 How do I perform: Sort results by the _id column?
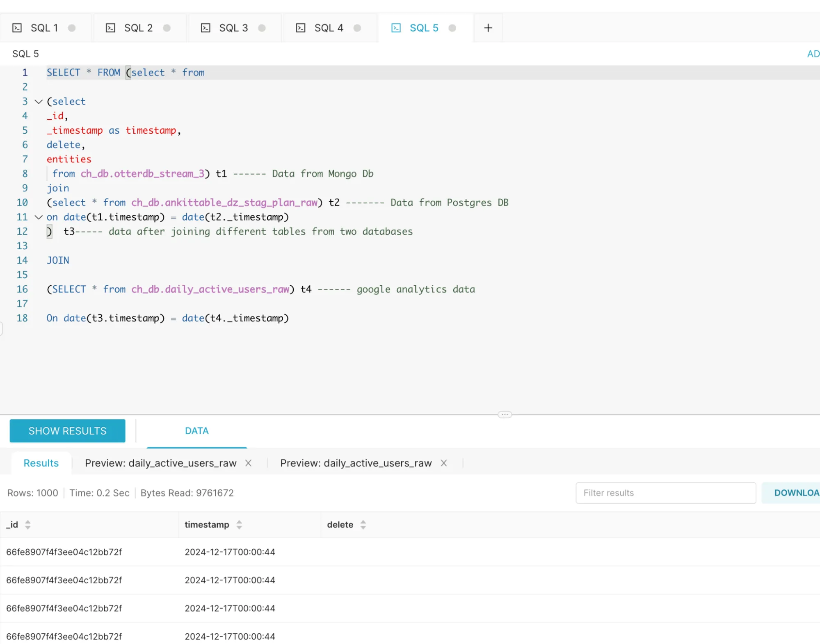[x=27, y=525]
